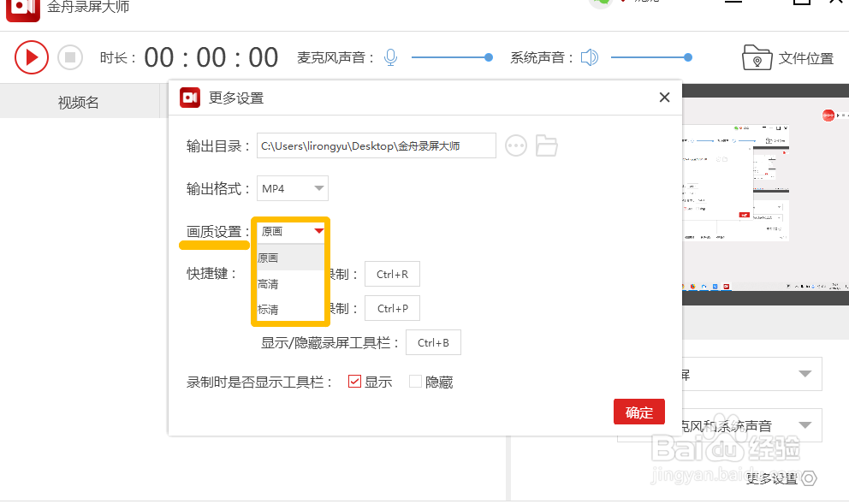Click the 视频名 column header
The width and height of the screenshot is (849, 504).
[79, 103]
